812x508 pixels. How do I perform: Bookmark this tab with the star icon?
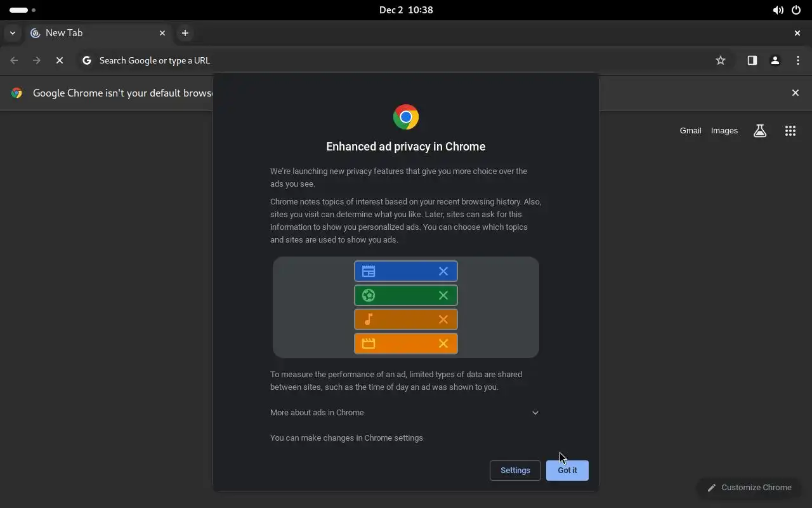click(x=721, y=60)
